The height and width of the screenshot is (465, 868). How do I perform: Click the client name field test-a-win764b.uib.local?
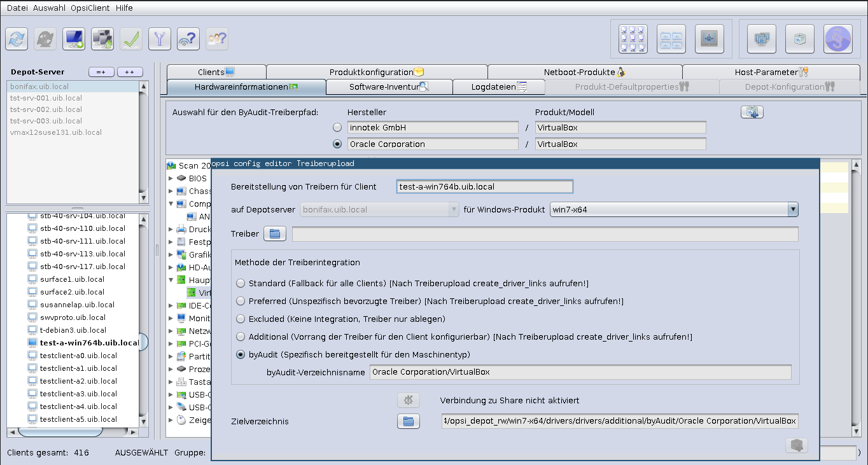tap(484, 186)
